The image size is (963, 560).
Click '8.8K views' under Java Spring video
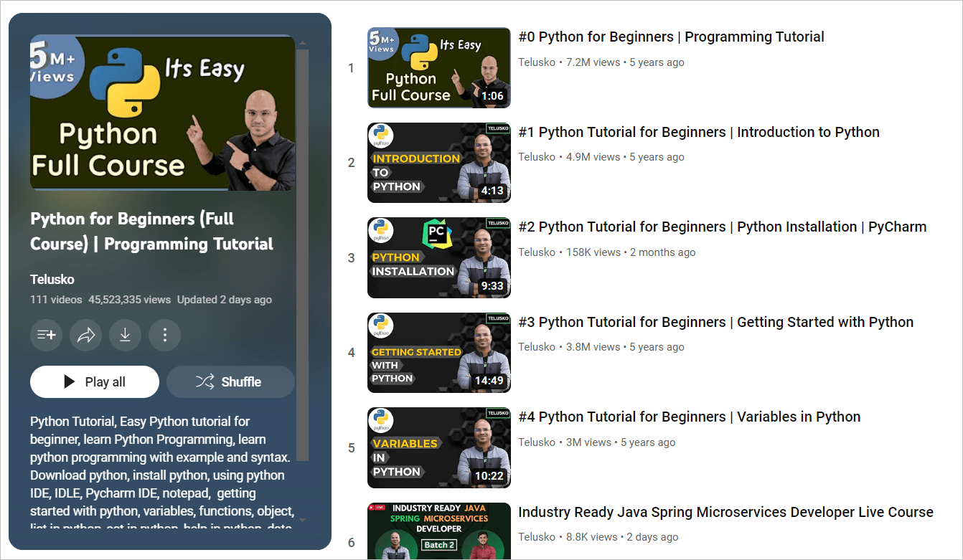(x=592, y=537)
